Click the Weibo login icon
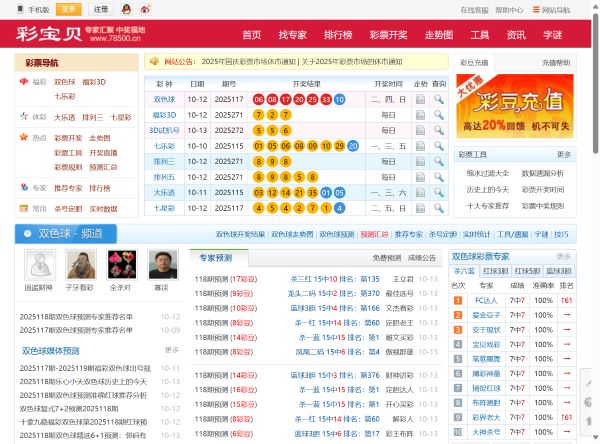This screenshot has height=444, width=600. coord(145,9)
